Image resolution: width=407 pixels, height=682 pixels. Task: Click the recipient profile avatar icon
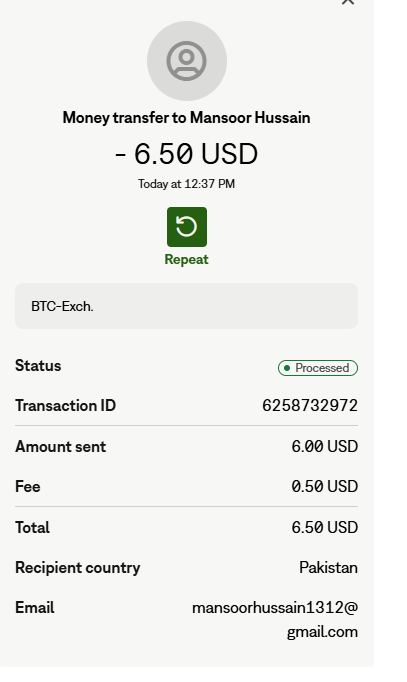187,61
